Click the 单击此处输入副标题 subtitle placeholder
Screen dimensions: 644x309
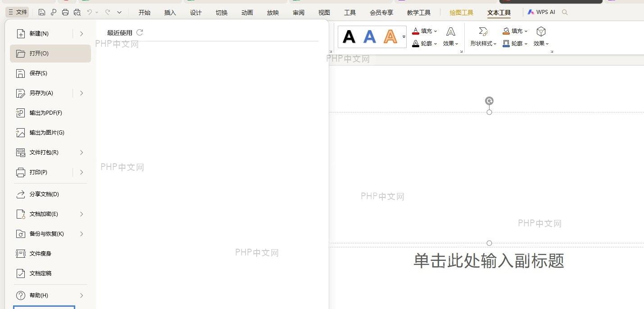[489, 261]
